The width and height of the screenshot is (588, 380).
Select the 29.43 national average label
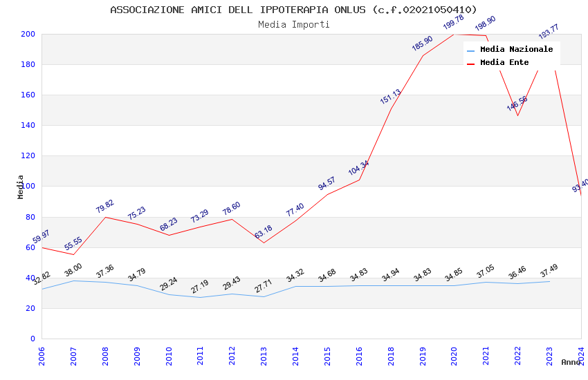pos(231,283)
